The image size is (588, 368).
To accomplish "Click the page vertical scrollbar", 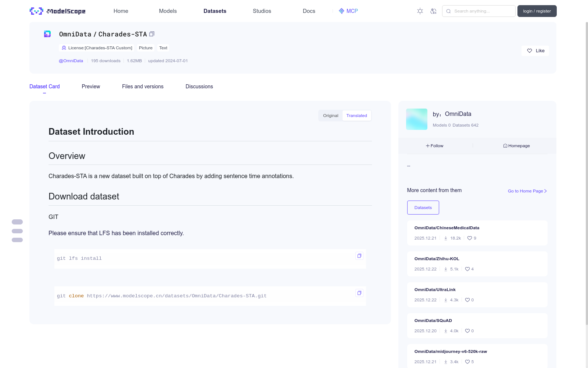I will click(587, 173).
